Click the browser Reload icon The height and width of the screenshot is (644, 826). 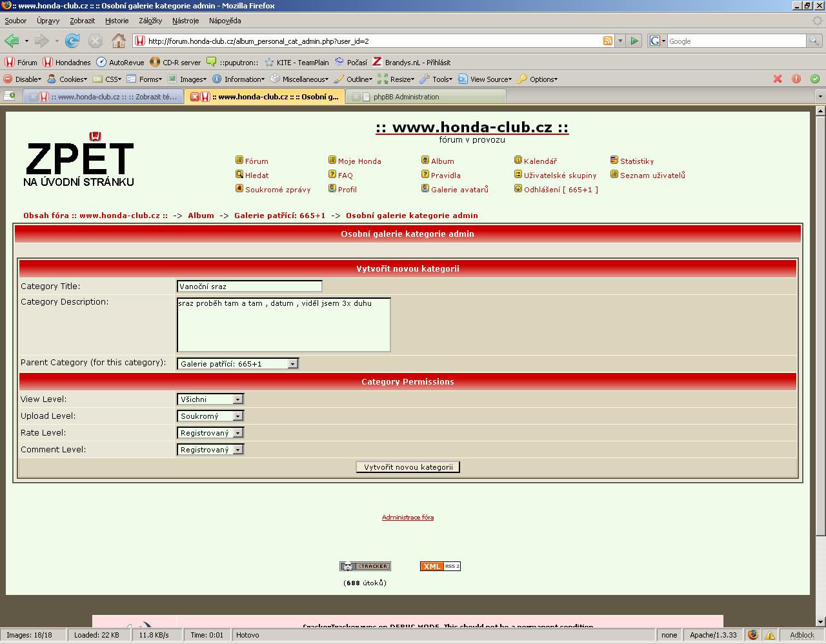(x=72, y=41)
